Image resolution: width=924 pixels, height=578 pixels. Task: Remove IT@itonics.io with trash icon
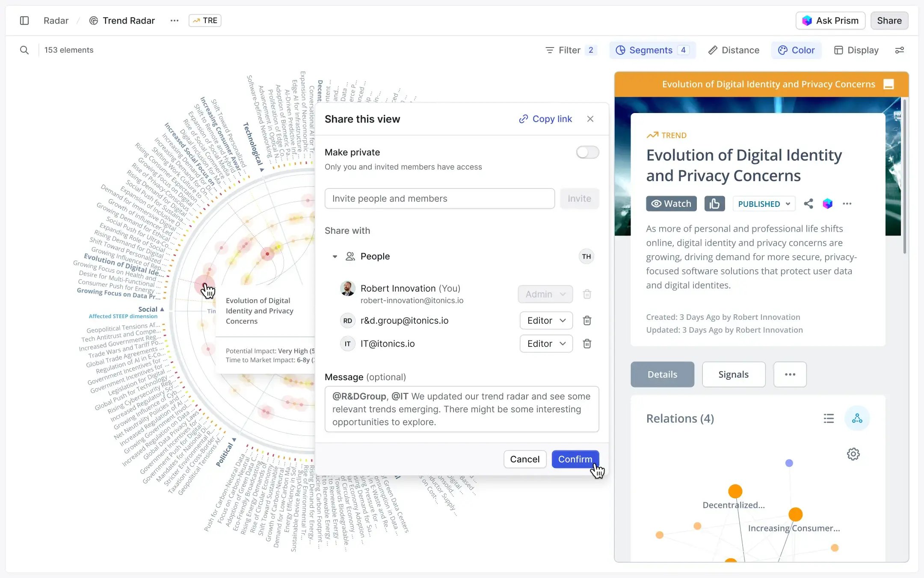coord(587,343)
